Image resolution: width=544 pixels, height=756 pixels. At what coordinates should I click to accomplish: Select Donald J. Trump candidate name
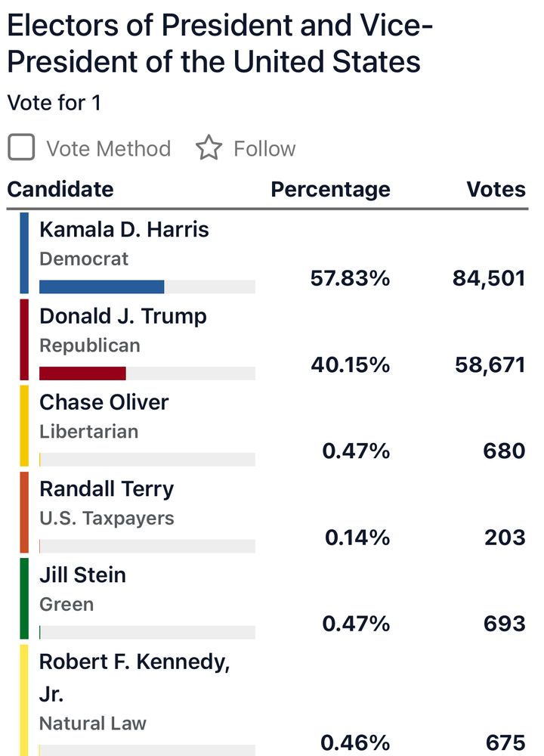point(122,316)
